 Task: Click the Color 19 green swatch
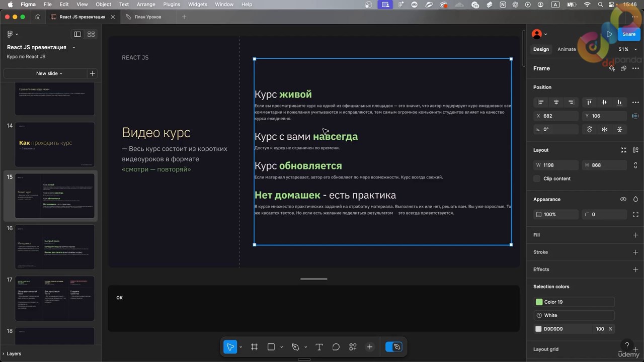[539, 302]
